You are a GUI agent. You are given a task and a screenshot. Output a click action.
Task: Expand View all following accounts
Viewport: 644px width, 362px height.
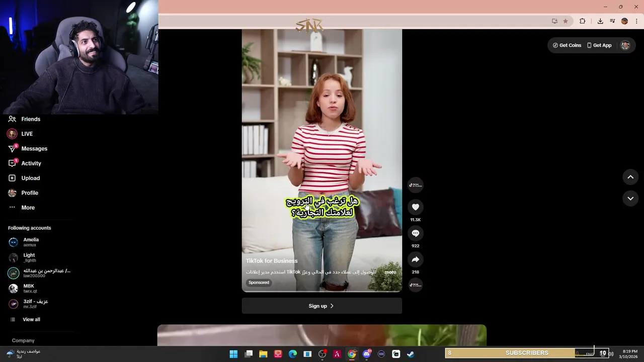click(25, 320)
